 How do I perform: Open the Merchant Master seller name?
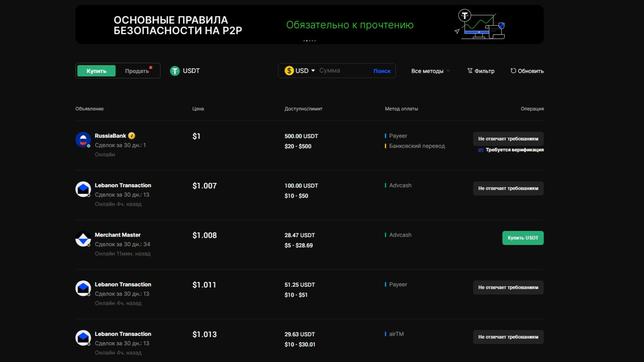[117, 235]
